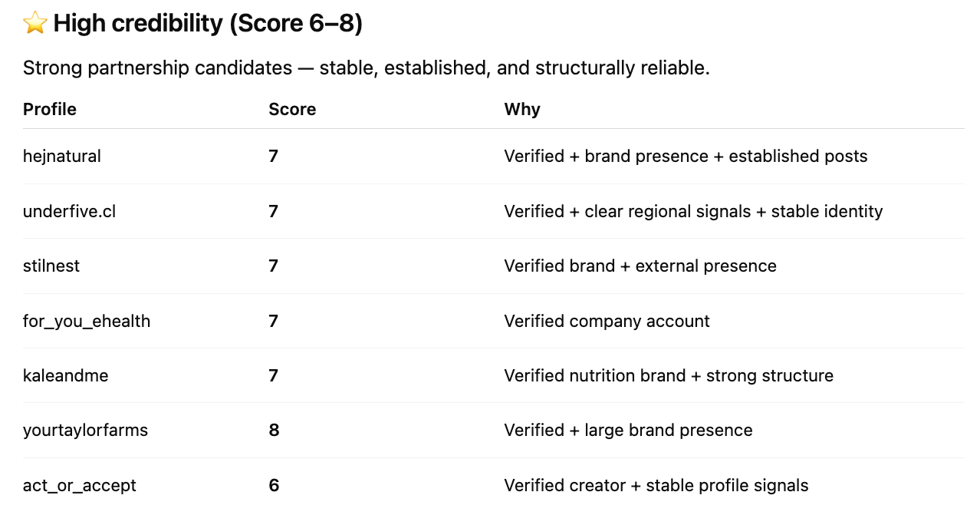Click the act_or_accept profile name
The height and width of the screenshot is (525, 980).
coord(80,485)
